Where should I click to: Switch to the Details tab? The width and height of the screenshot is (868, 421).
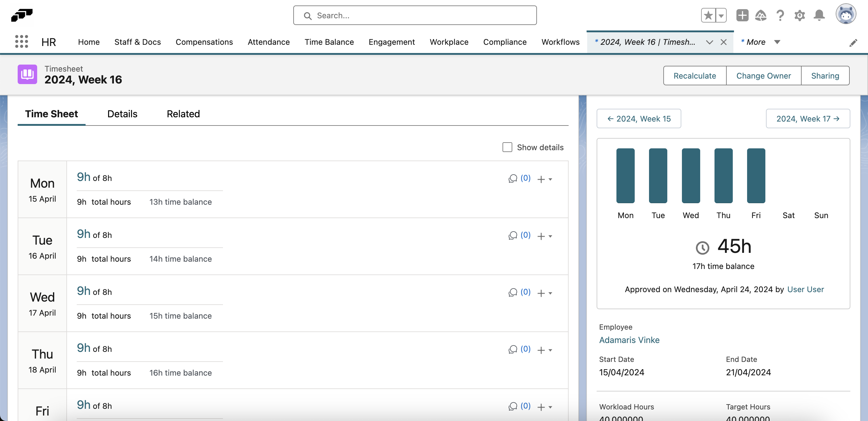point(122,114)
